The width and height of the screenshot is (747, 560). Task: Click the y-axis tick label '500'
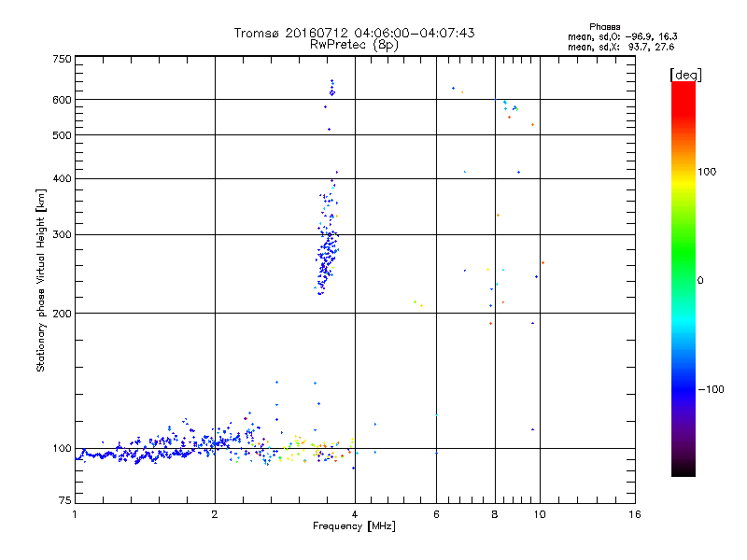tap(62, 135)
